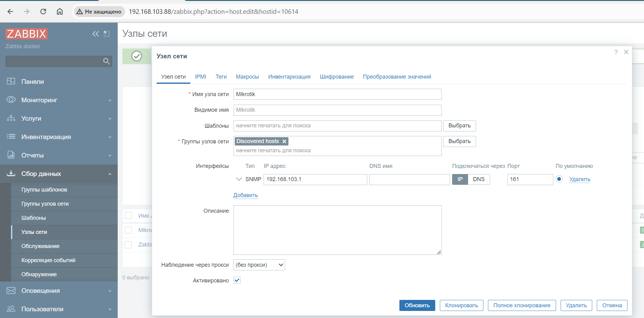Switch connection mode to DNS
Screen dimensions: 644x318
[x=478, y=179]
